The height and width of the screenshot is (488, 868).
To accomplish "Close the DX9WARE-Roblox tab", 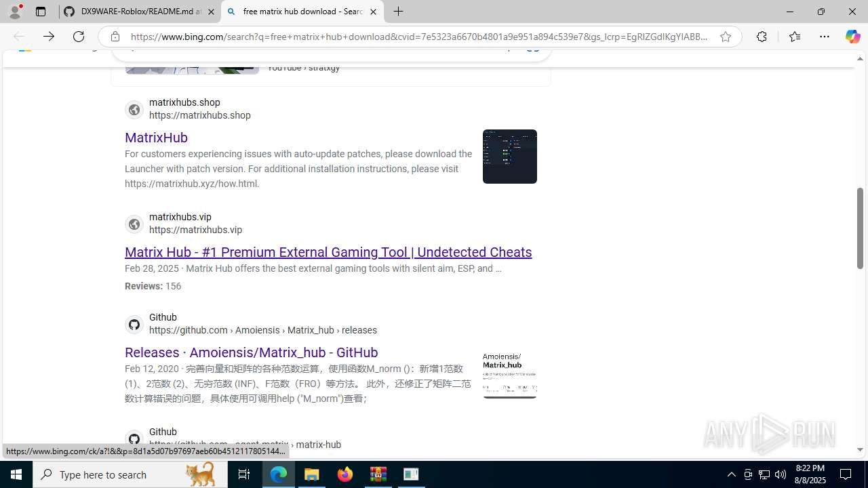I will [x=211, y=12].
